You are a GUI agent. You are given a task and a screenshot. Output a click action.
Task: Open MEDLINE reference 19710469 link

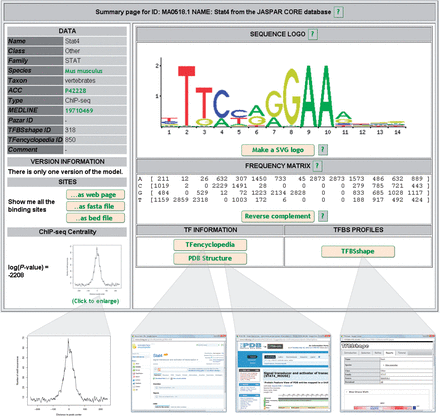[x=79, y=110]
